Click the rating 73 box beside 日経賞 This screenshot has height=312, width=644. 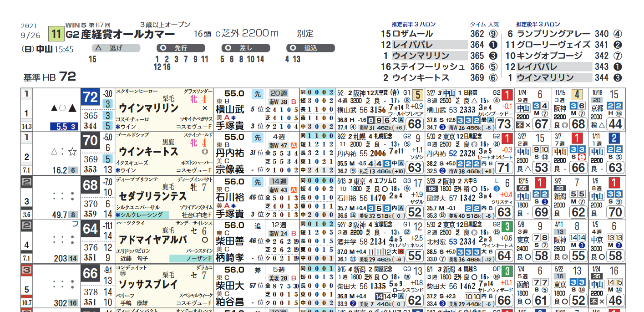tap(504, 124)
